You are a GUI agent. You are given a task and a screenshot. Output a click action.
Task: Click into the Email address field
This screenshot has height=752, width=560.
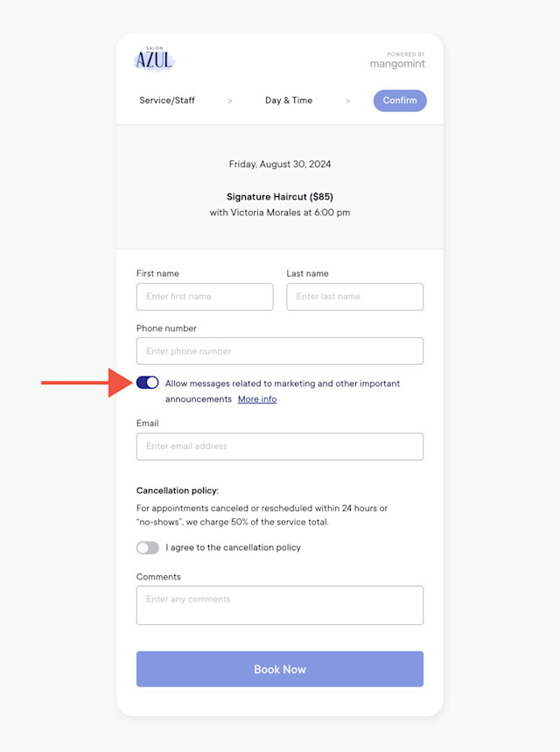click(x=280, y=446)
